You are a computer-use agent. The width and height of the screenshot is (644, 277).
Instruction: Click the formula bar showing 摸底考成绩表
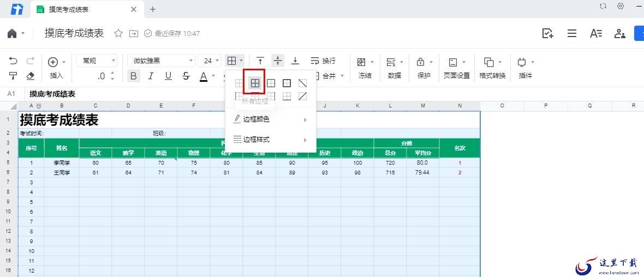(335, 94)
